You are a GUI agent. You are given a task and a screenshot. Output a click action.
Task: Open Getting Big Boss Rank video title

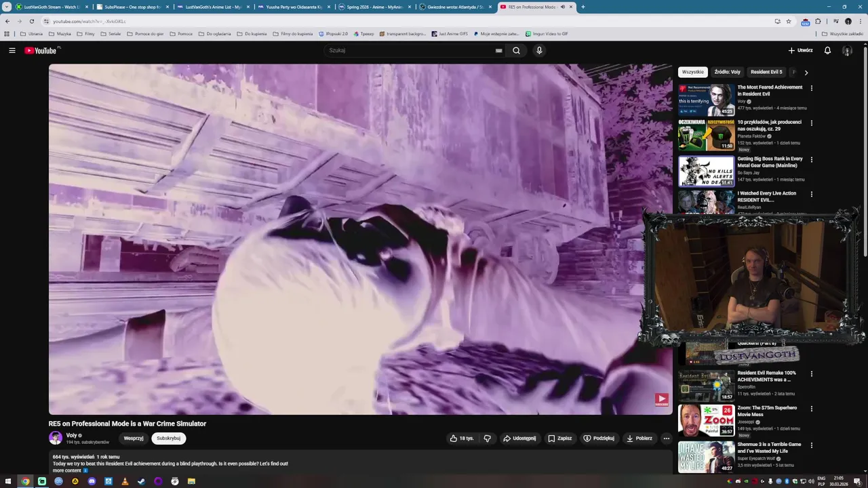click(x=770, y=162)
